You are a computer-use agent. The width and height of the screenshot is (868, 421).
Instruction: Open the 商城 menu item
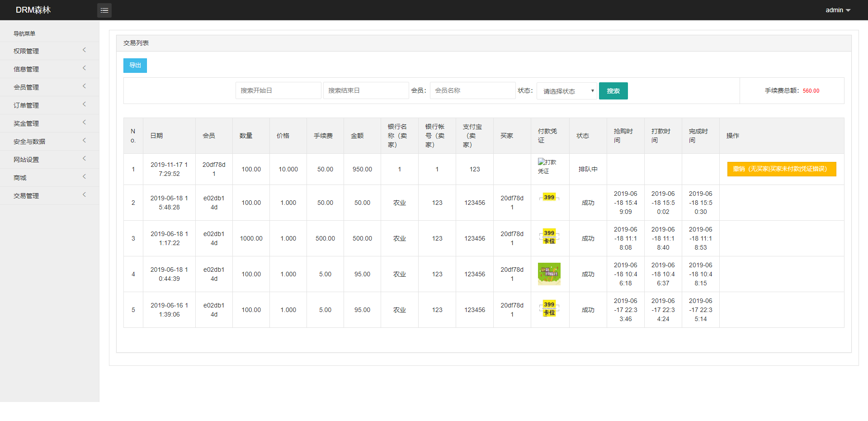pyautogui.click(x=49, y=178)
